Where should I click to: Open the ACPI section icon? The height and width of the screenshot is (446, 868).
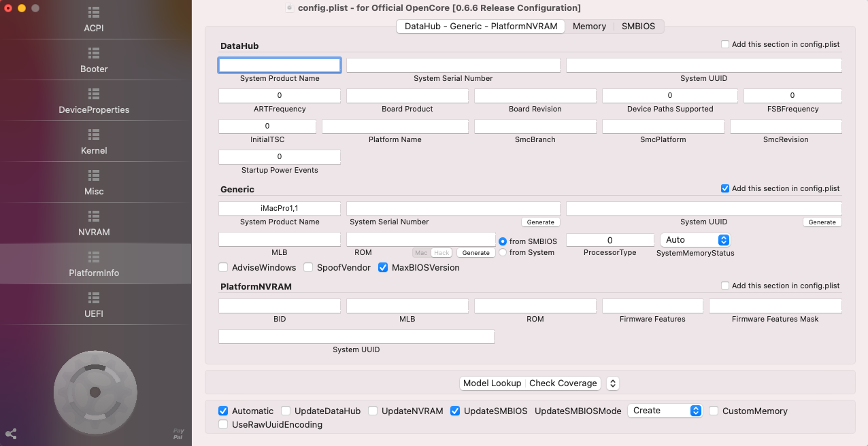[x=94, y=12]
